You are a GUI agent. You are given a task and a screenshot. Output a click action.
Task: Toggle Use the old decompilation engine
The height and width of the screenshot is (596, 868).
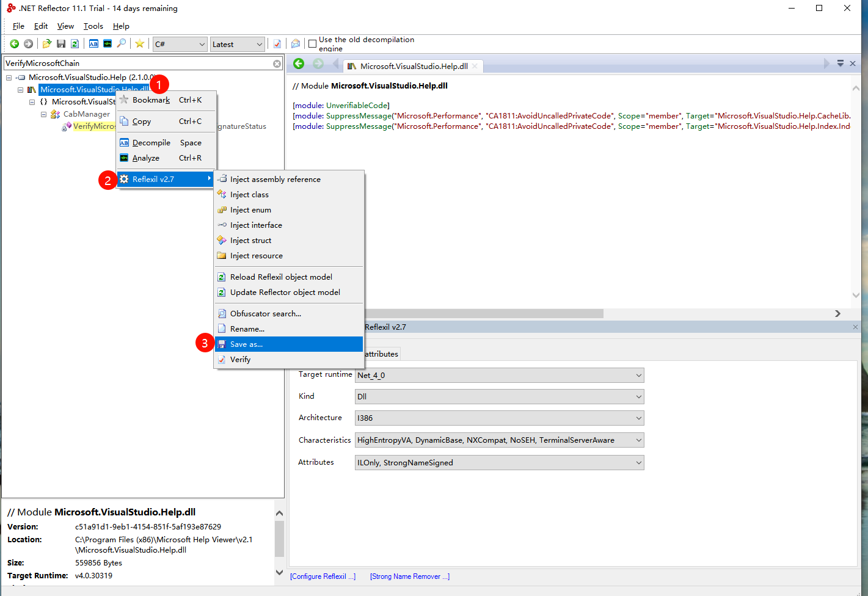click(313, 44)
